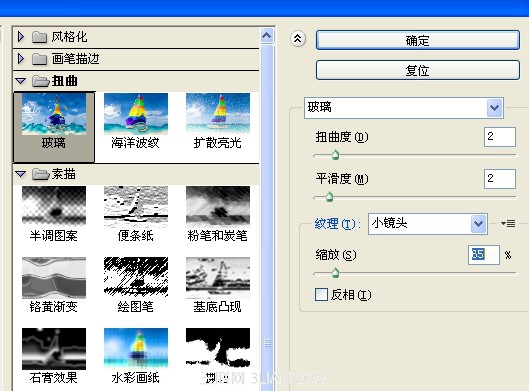Click the open 素描 folder icon

(x=40, y=174)
